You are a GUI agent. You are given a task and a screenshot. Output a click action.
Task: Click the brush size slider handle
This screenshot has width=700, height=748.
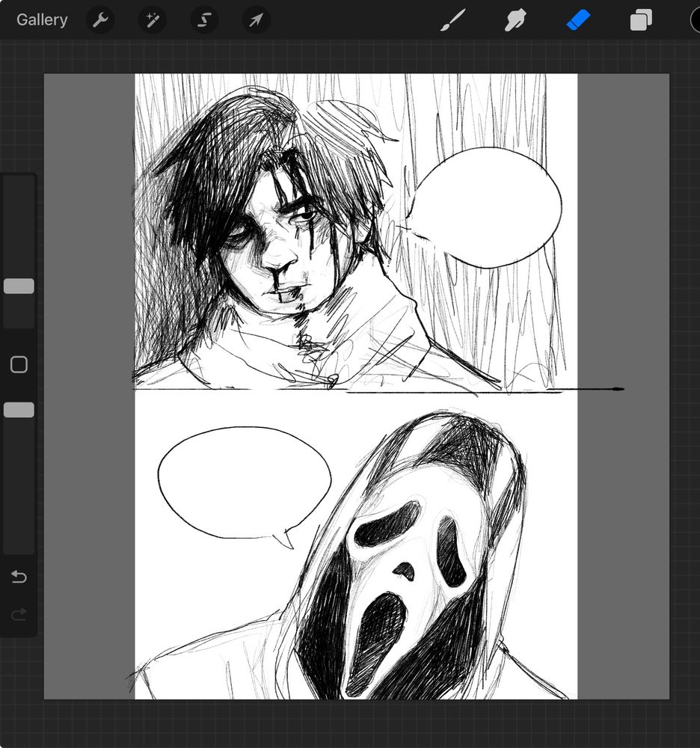19,286
